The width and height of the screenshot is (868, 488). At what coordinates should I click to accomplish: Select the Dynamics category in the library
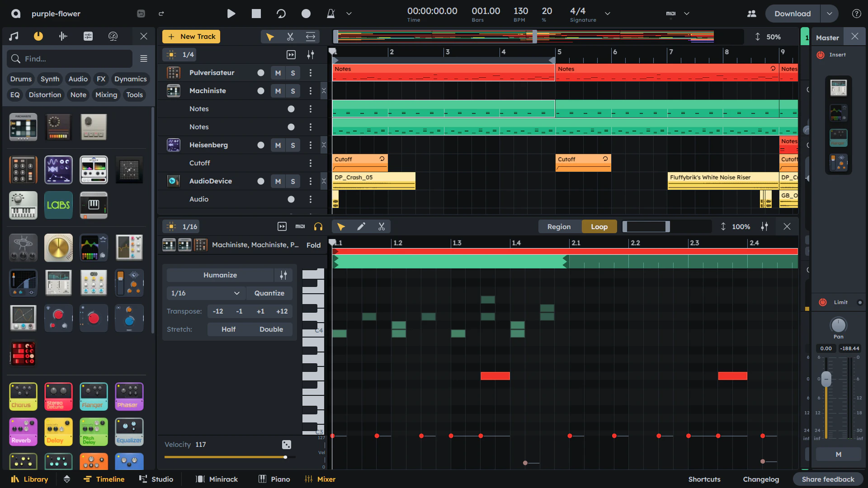click(130, 79)
